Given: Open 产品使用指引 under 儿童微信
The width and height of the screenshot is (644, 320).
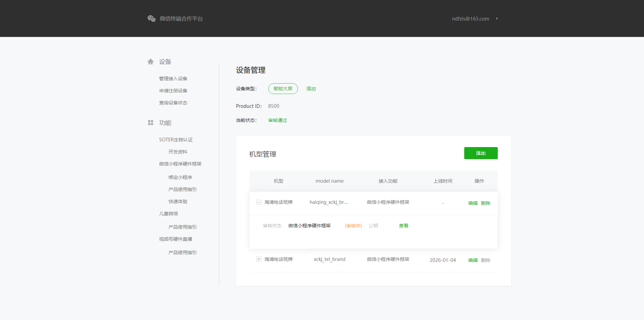Looking at the screenshot, I should click(182, 227).
